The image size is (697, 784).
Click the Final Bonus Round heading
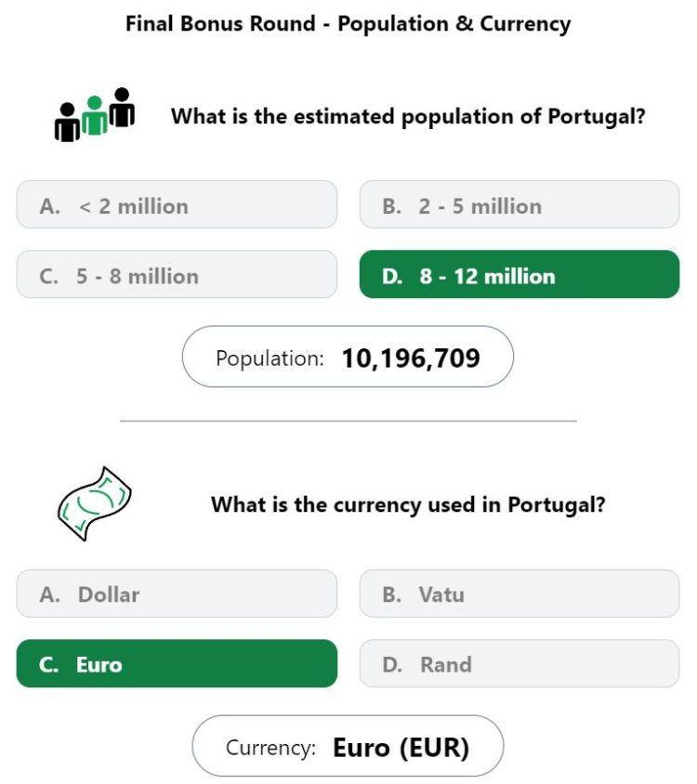click(348, 24)
